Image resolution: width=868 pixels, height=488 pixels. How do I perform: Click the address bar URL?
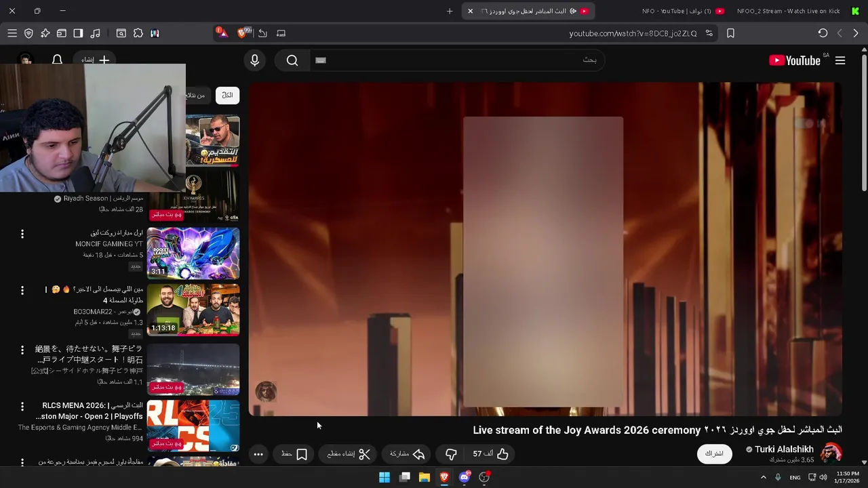(x=633, y=33)
